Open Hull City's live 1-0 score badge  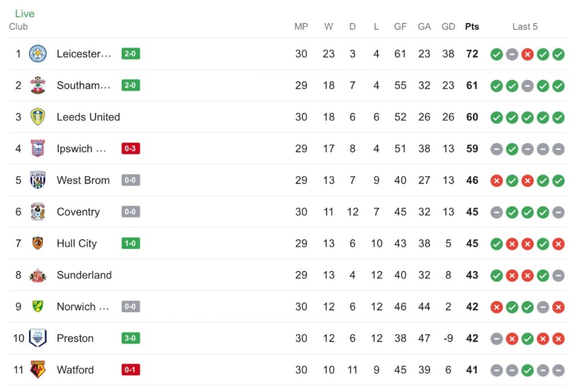131,243
